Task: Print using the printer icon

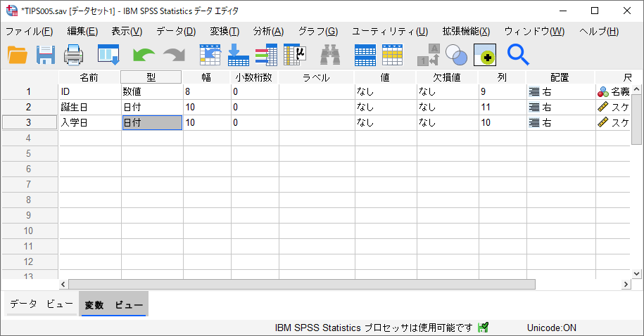Action: tap(74, 55)
